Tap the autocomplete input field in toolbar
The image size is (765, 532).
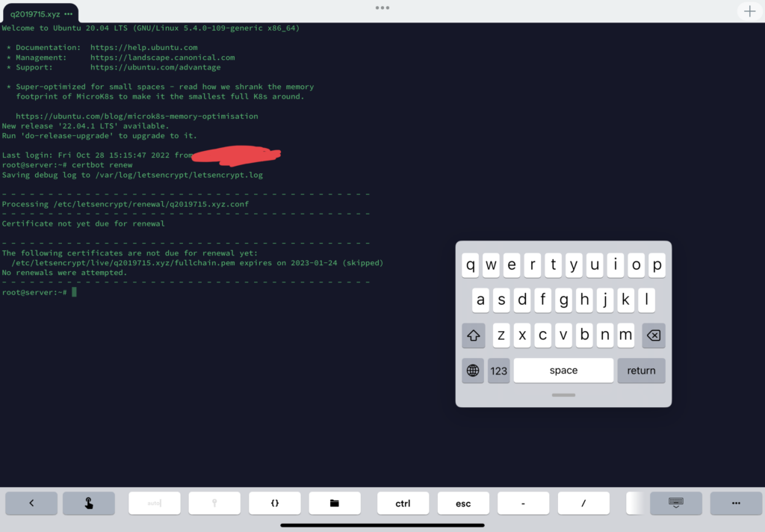155,503
